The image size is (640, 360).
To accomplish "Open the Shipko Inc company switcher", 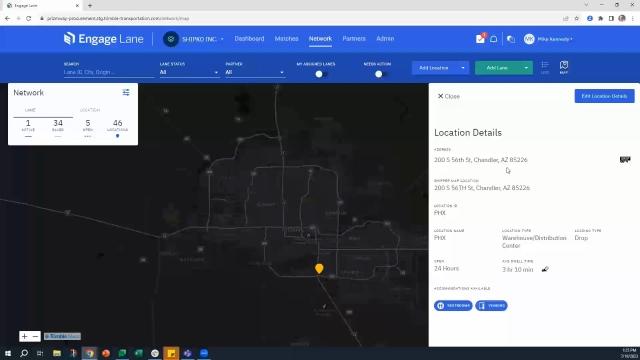I will click(203, 39).
